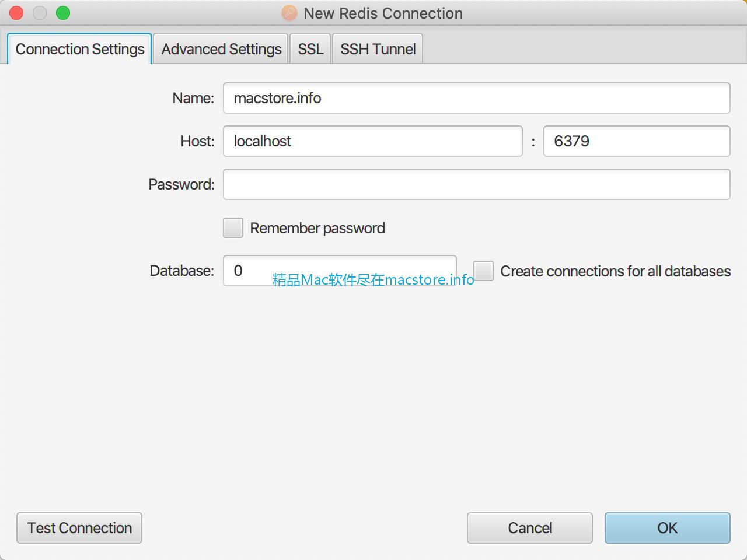Confirm the connection with OK

point(668,528)
